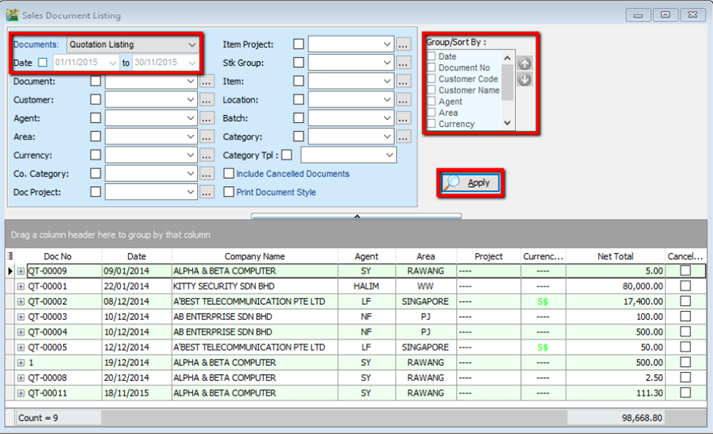
Task: Tick Customer Name in Group/Sort By list
Action: (x=432, y=90)
